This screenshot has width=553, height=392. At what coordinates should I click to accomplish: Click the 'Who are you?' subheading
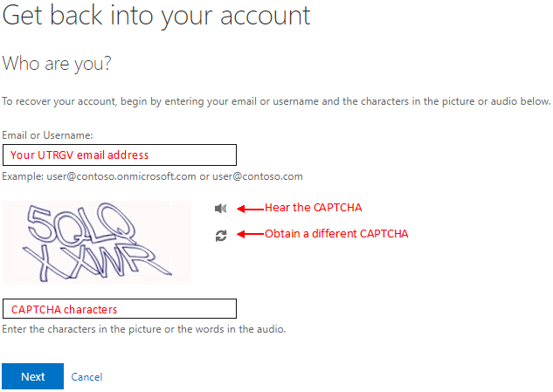click(57, 64)
